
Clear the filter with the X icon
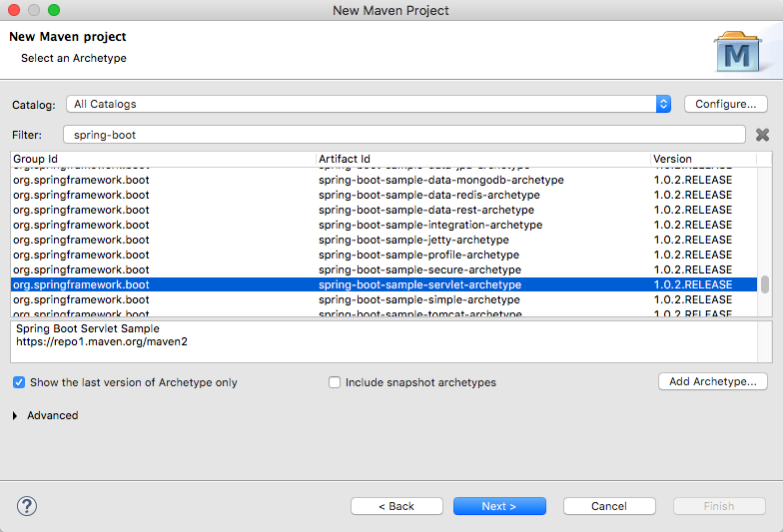pos(762,135)
